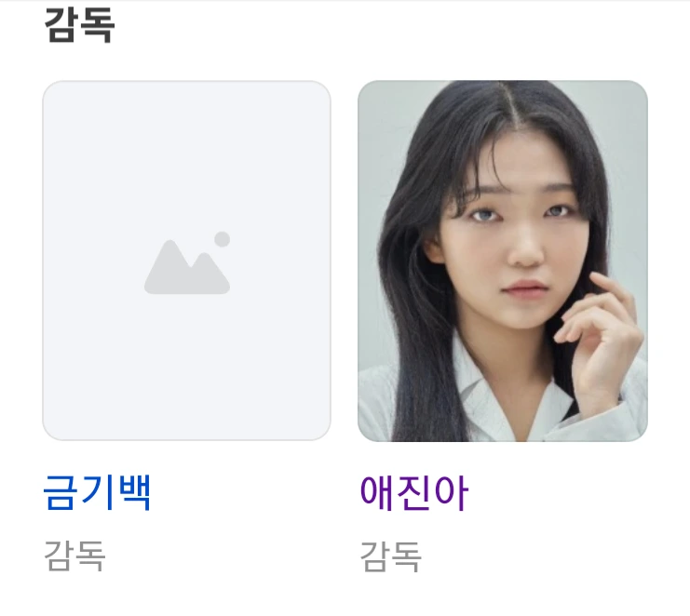
Task: Select the second director card image
Action: pos(503,261)
